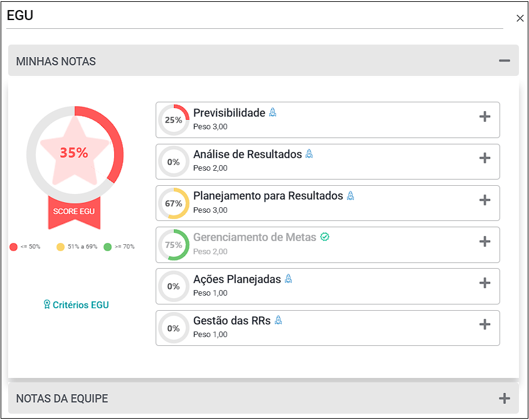Screen dimensions: 529x420
Task: Expand the NOTAS DA EQUIPE section
Action: pos(505,399)
